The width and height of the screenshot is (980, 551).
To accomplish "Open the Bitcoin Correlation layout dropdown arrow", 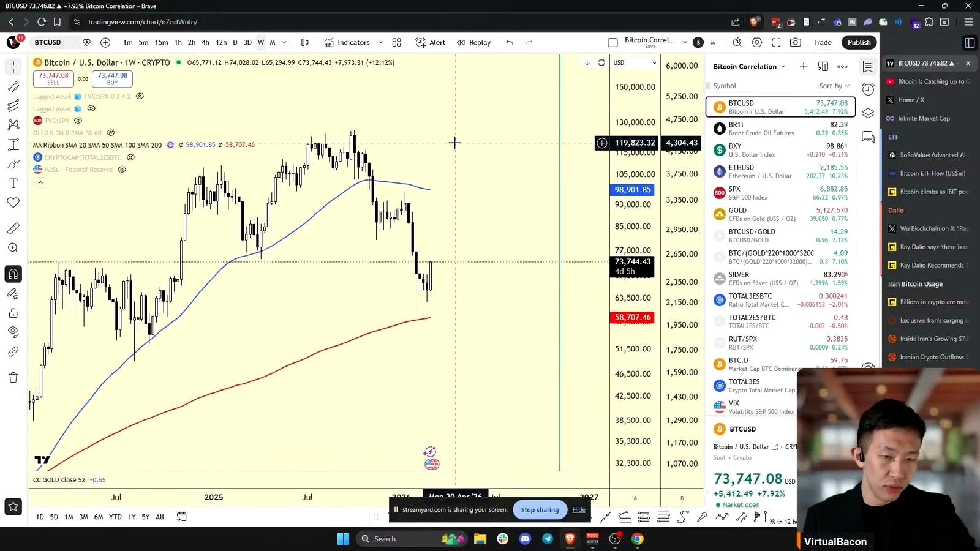I will click(x=685, y=42).
